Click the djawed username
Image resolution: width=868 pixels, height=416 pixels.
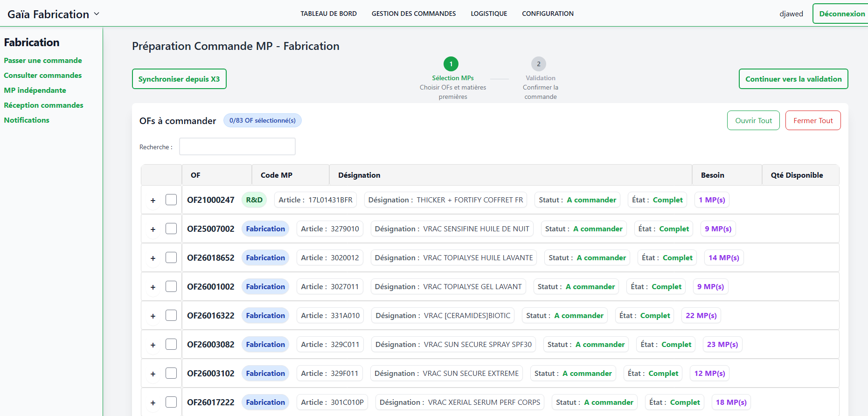pyautogui.click(x=791, y=14)
